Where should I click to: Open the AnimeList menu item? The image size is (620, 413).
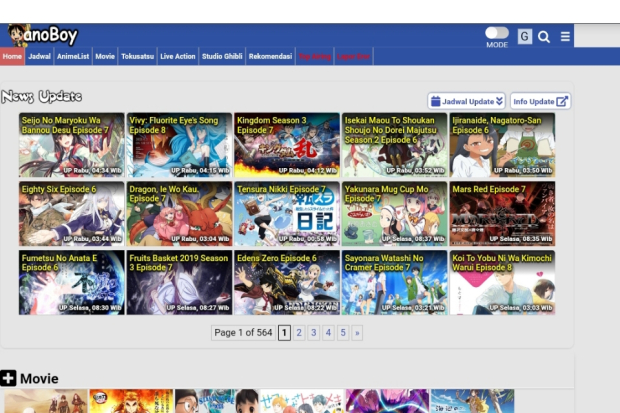point(73,57)
